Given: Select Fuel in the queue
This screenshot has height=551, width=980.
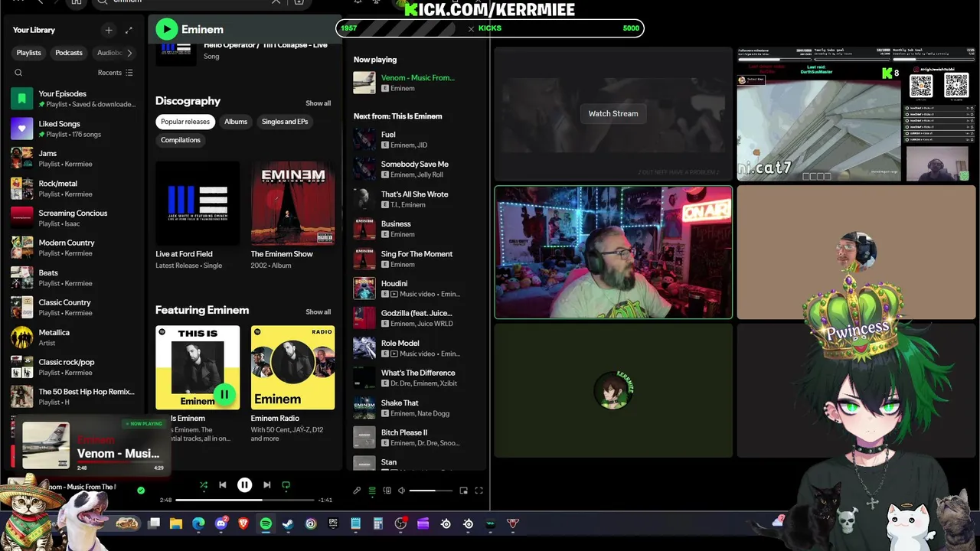Looking at the screenshot, I should 418,139.
